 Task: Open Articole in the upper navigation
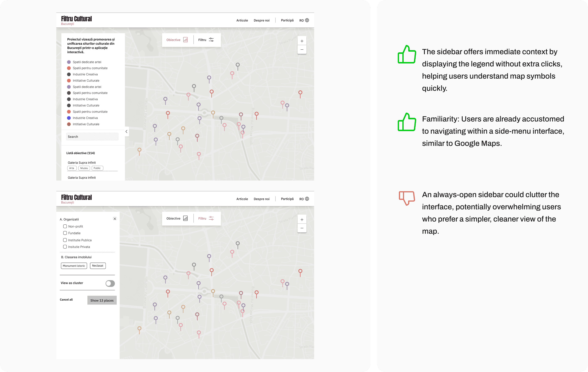click(242, 20)
